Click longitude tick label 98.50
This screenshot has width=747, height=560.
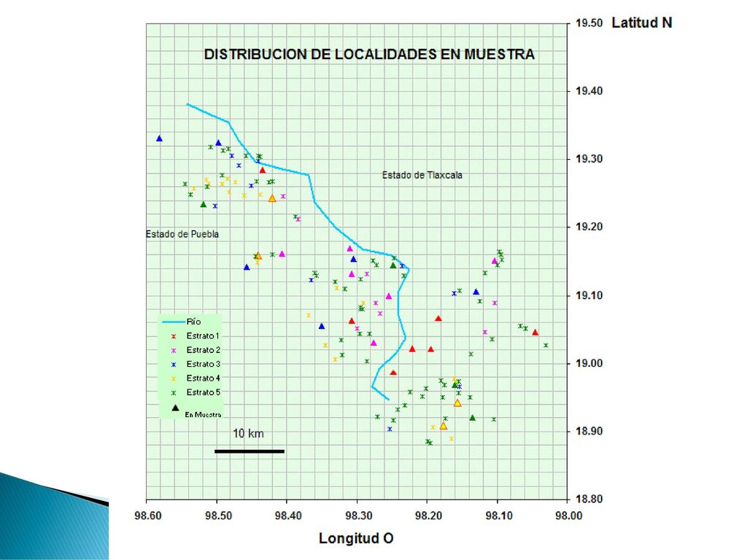point(217,516)
